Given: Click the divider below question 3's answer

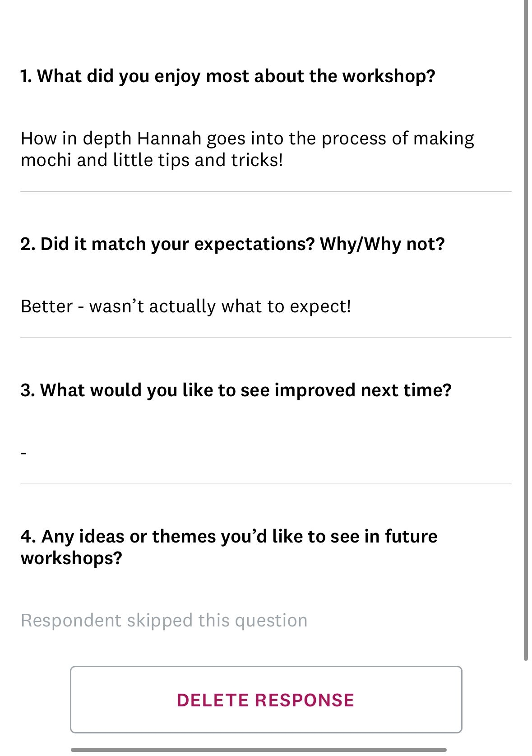Looking at the screenshot, I should 266,483.
